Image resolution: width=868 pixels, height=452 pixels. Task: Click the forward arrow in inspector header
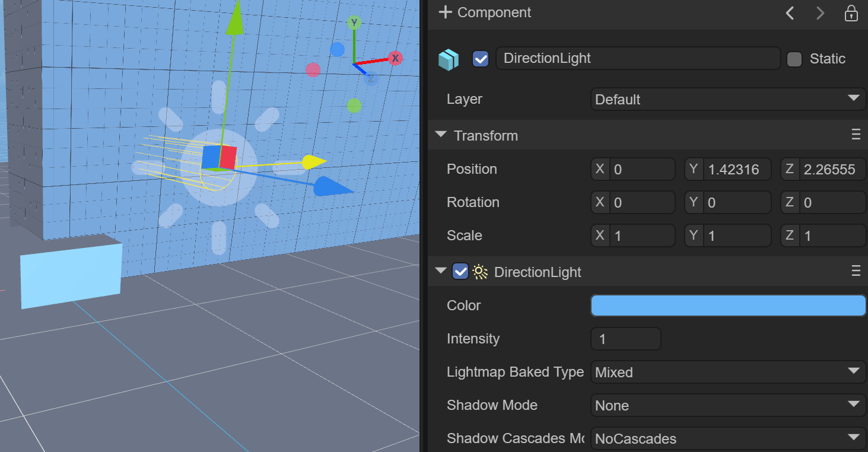821,13
